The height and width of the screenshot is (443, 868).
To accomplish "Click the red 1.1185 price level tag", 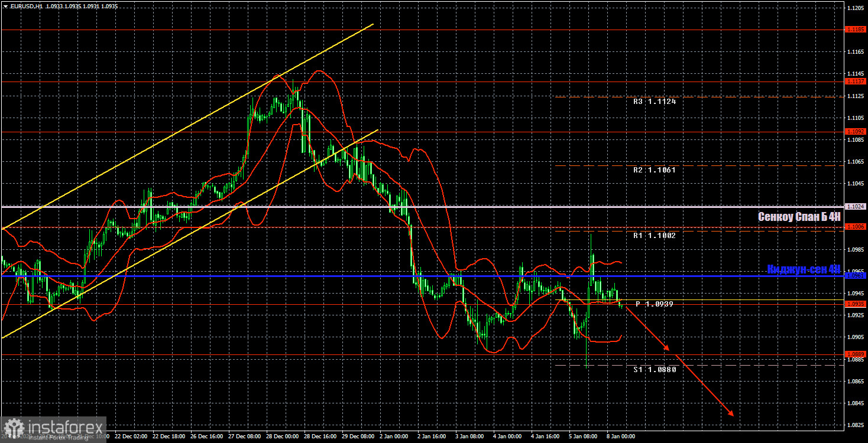I will (x=856, y=29).
